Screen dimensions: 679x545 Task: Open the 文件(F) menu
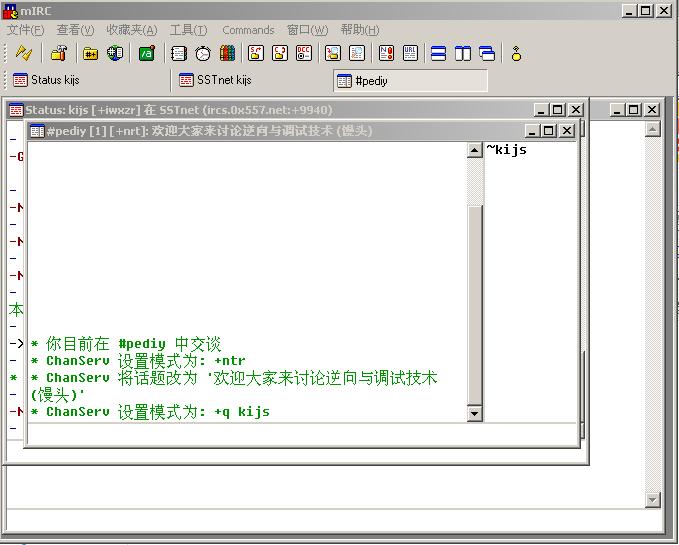tap(26, 30)
